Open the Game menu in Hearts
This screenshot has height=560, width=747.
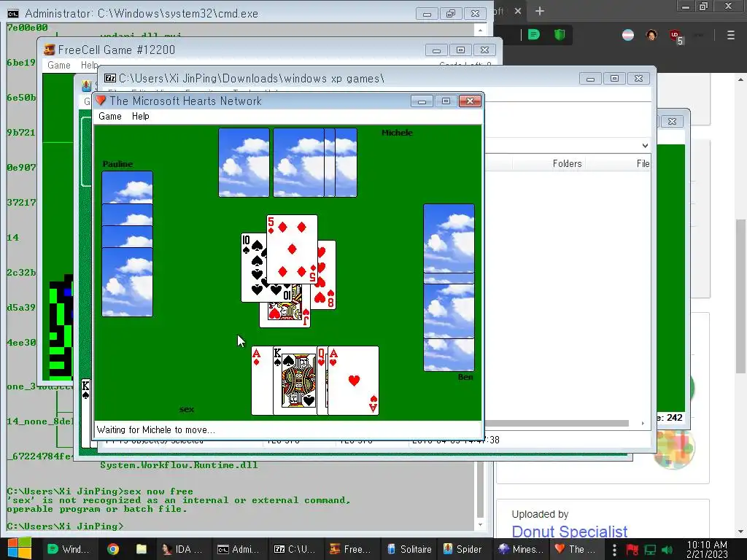(x=110, y=116)
